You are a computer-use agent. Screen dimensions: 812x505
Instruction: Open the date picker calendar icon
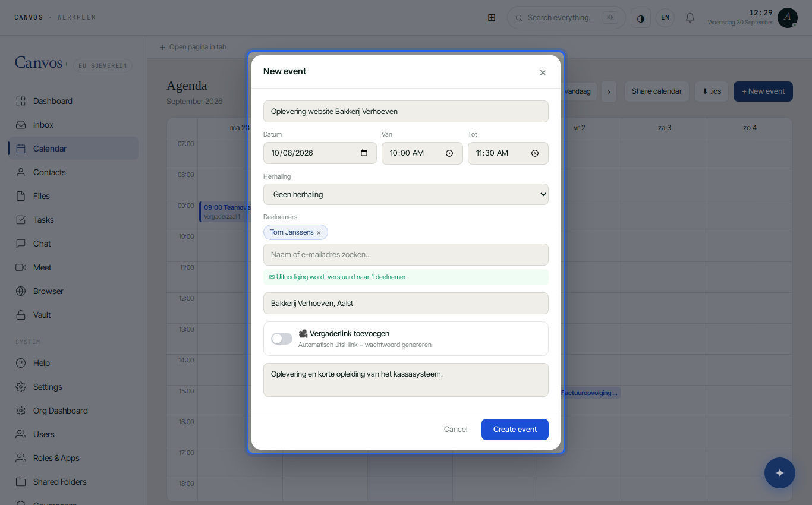364,153
